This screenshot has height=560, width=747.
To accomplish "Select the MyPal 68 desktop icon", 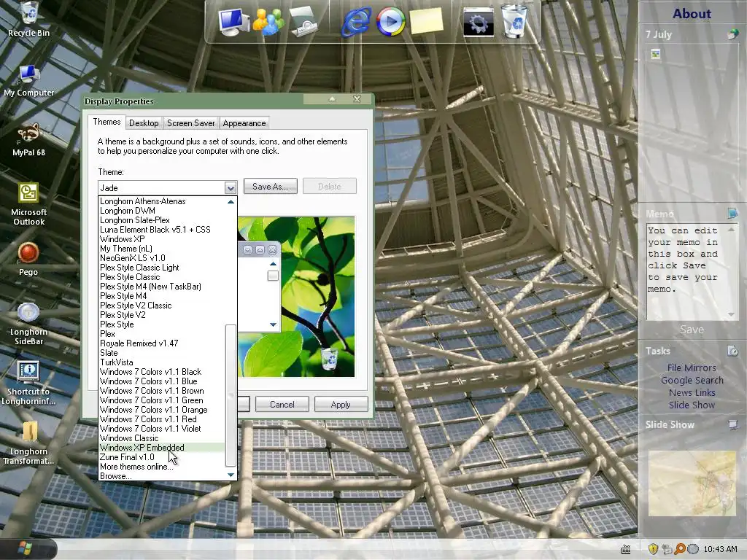I will point(28,140).
